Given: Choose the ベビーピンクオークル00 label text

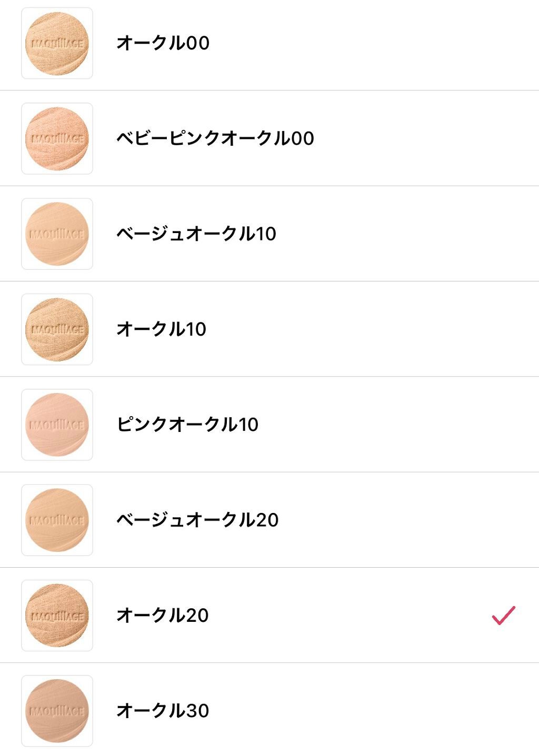Looking at the screenshot, I should 215,138.
